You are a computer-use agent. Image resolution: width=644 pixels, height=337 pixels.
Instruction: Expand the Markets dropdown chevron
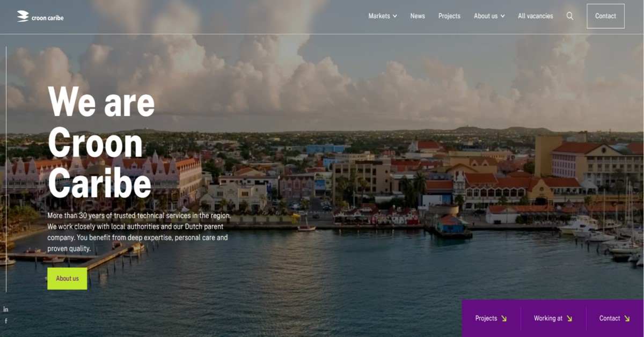coord(395,16)
